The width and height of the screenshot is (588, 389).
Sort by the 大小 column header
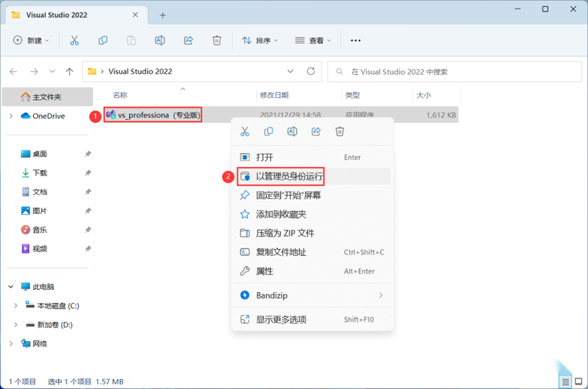pos(424,95)
